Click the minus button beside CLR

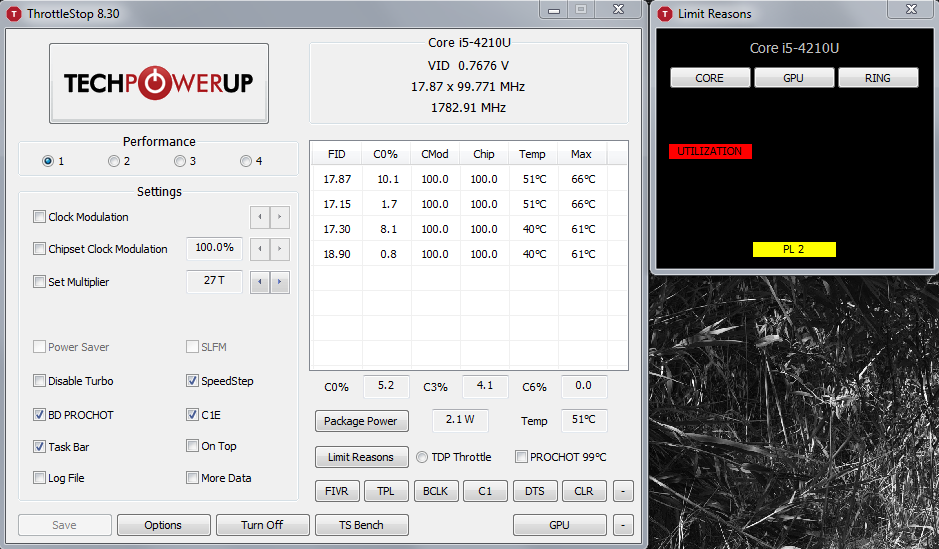pyautogui.click(x=623, y=491)
